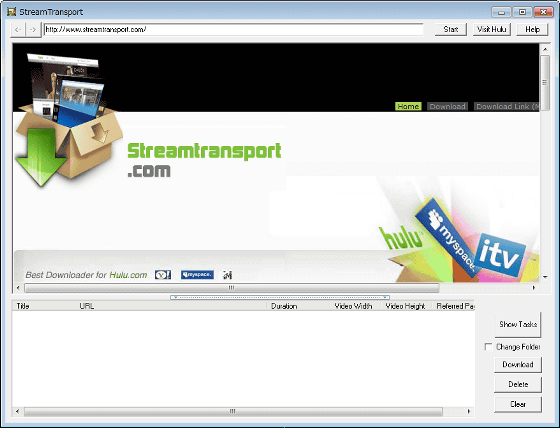
Task: Click the small icon right of myspace logo
Action: tap(228, 275)
